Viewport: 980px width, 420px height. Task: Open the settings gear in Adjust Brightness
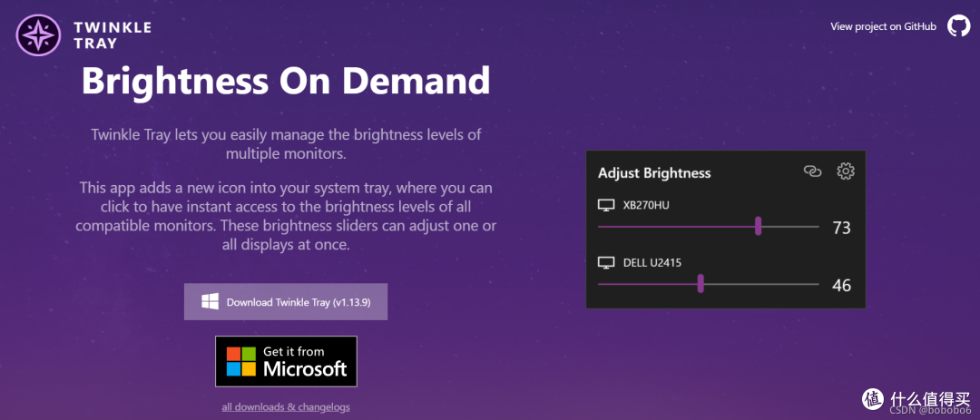pos(846,171)
